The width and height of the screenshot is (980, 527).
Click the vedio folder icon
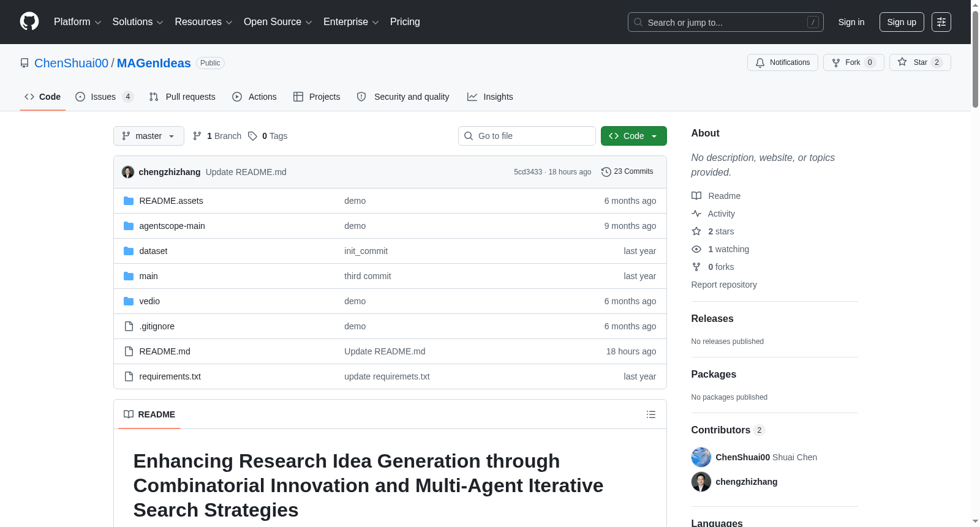[x=129, y=301]
